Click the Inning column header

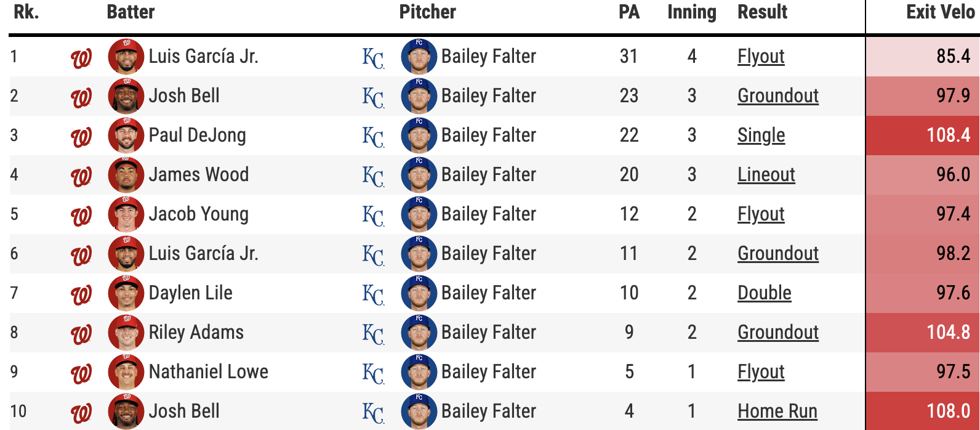(691, 12)
